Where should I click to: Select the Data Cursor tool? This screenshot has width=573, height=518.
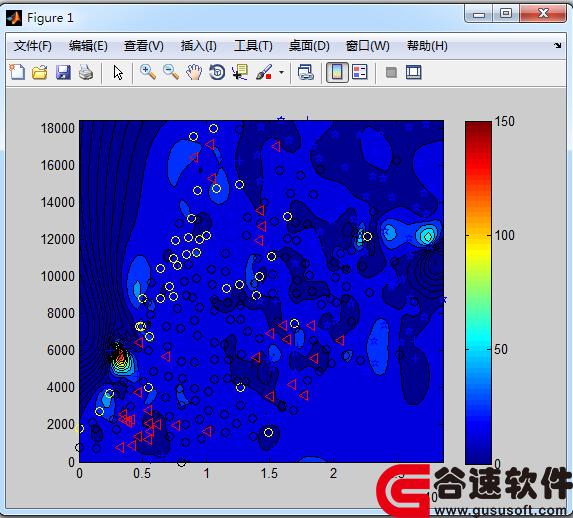240,72
